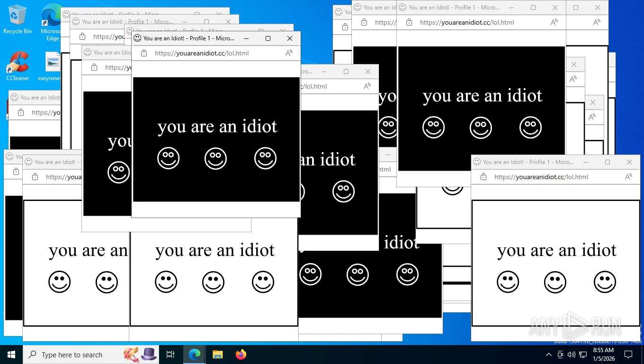
Task: Click lock icon in the inactive black-page window with full URL
Action: tap(409, 22)
